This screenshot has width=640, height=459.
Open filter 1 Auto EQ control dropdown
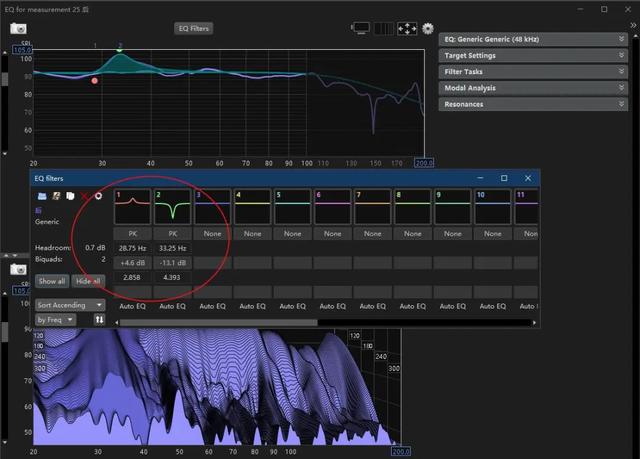tap(133, 306)
